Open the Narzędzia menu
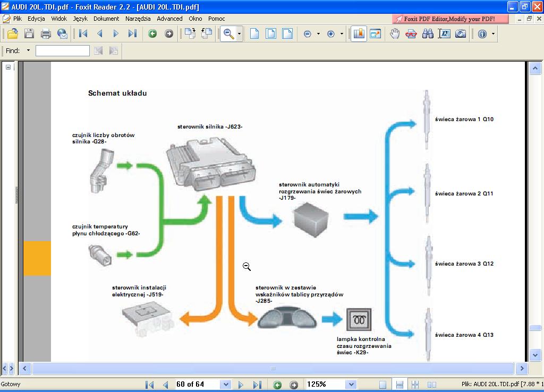Screen dimensions: 544x392 tap(139, 19)
